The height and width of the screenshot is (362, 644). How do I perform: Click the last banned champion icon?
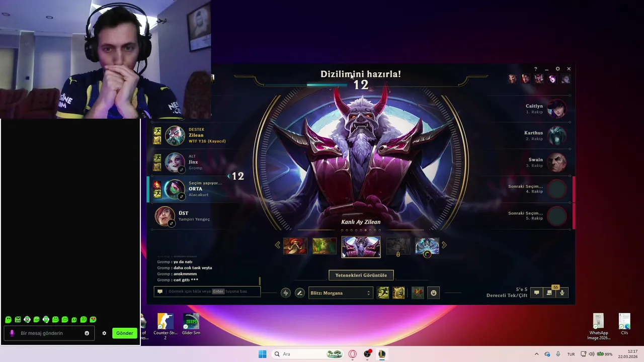(566, 79)
